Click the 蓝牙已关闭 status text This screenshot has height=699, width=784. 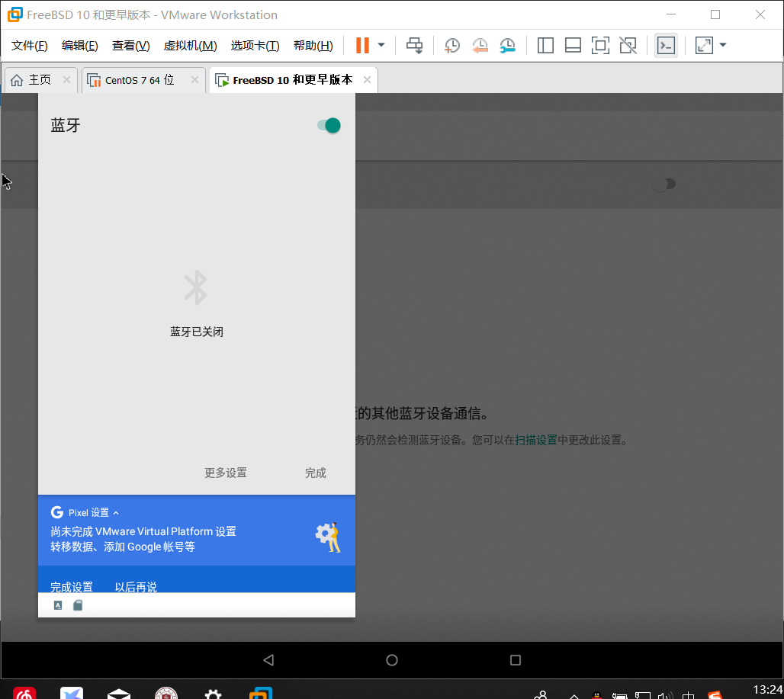click(197, 332)
